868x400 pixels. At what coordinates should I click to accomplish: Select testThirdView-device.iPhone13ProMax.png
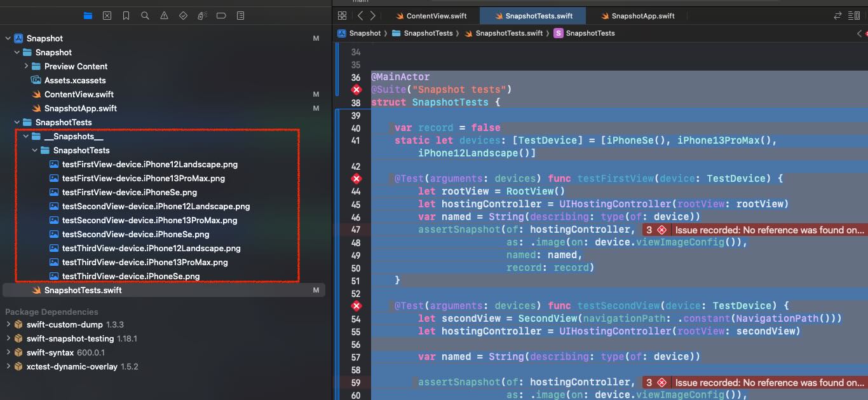click(x=139, y=262)
